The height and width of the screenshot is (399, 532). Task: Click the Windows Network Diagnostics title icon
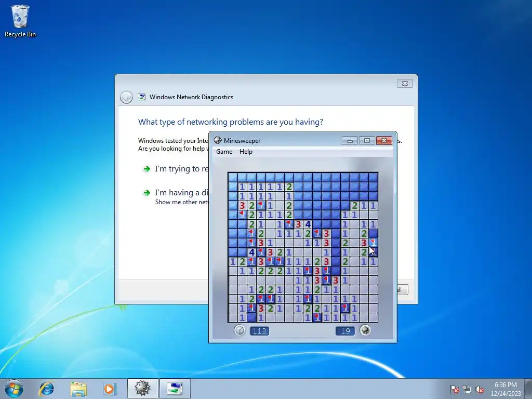141,97
